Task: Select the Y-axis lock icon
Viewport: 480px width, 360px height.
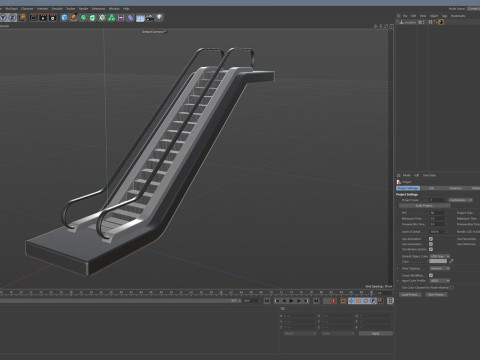Action: click(3, 17)
